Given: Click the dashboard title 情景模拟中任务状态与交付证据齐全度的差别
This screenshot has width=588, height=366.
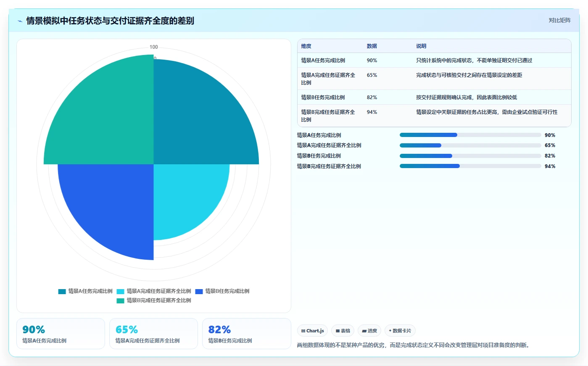Looking at the screenshot, I should click(x=110, y=21).
